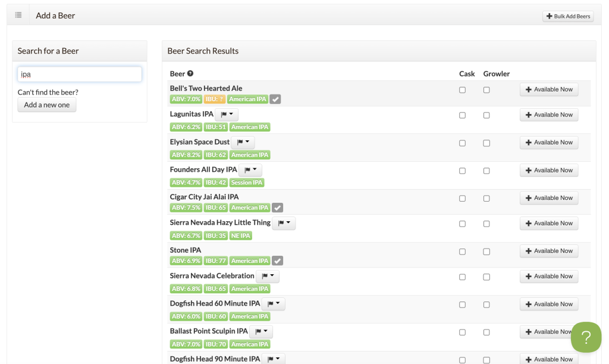This screenshot has height=364, width=609.
Task: Tick Cask checkbox for Founders All Day IPA
Action: [462, 171]
